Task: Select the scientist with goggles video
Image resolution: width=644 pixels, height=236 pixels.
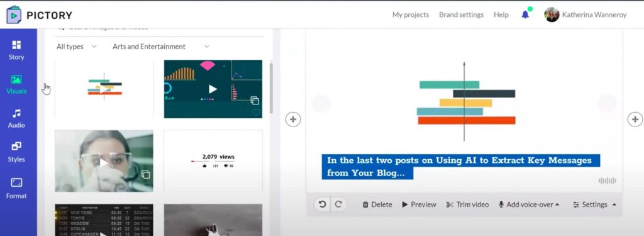Action: tap(104, 160)
